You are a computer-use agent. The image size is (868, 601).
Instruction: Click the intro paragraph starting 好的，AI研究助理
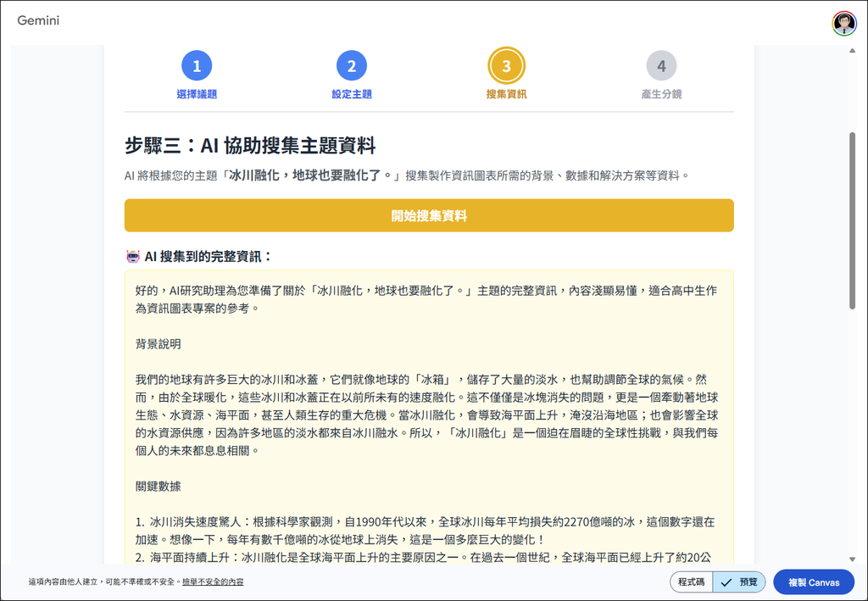(426, 299)
